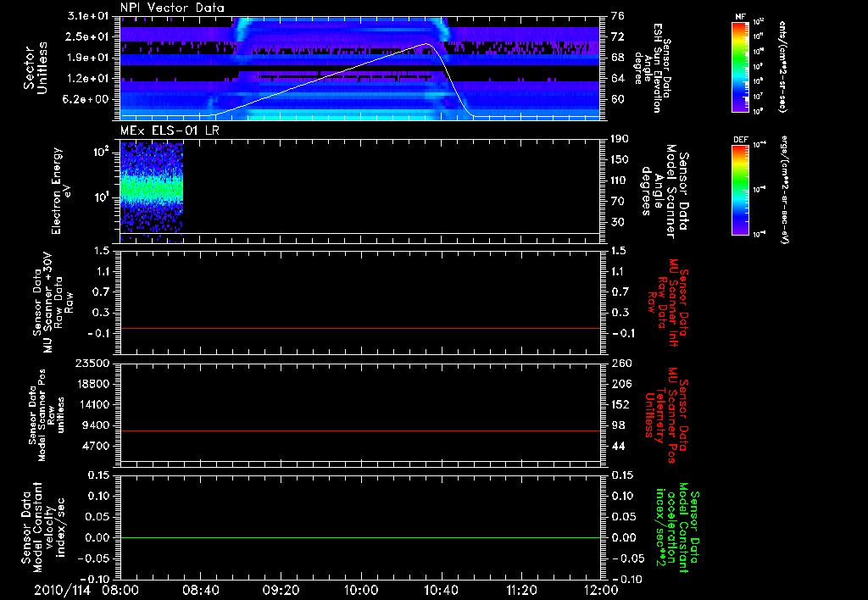Click the '44' telemetry tick label
The width and height of the screenshot is (868, 600).
617,446
